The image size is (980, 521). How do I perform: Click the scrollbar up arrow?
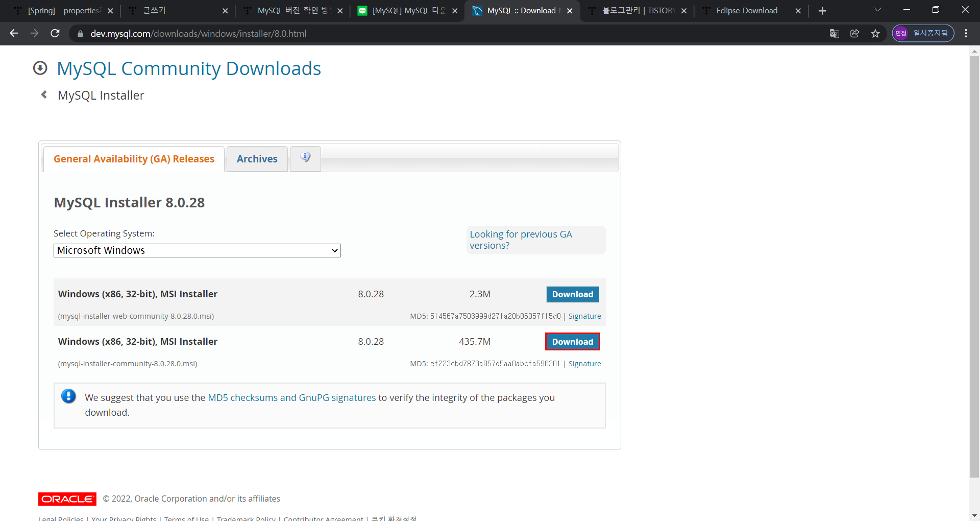pos(974,51)
